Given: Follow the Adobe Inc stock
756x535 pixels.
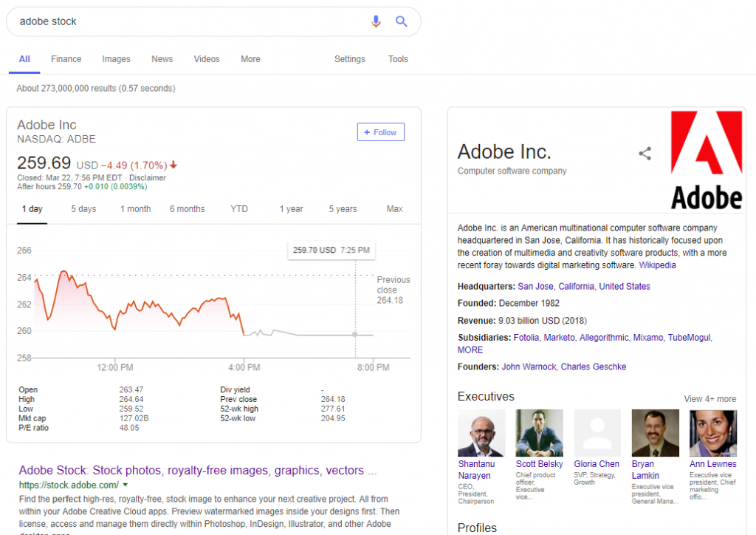Looking at the screenshot, I should (x=380, y=132).
